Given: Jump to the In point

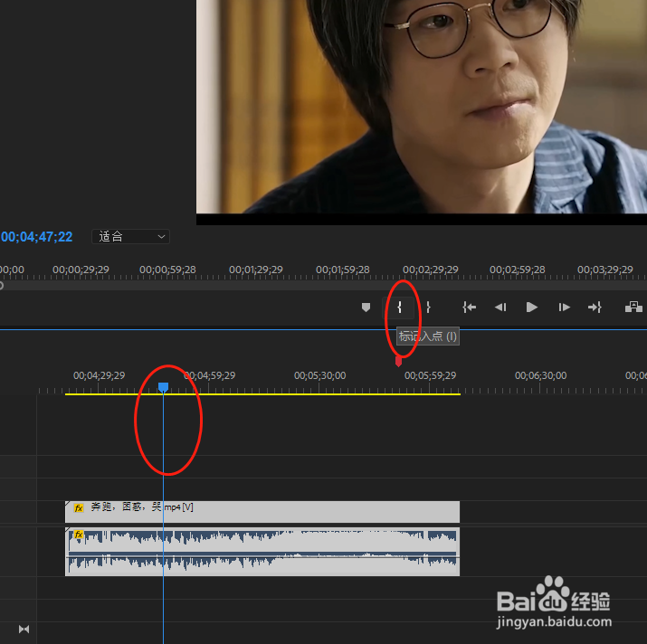Looking at the screenshot, I should coord(469,308).
